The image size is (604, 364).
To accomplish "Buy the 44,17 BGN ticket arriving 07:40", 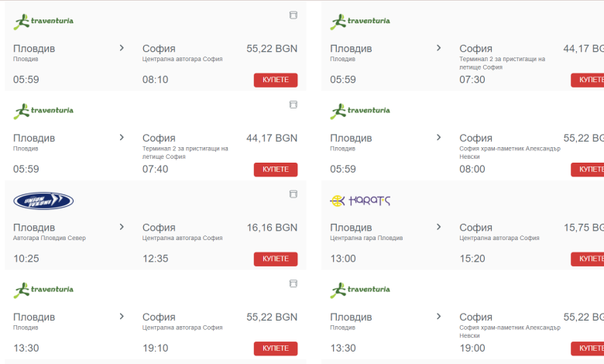I will (276, 169).
